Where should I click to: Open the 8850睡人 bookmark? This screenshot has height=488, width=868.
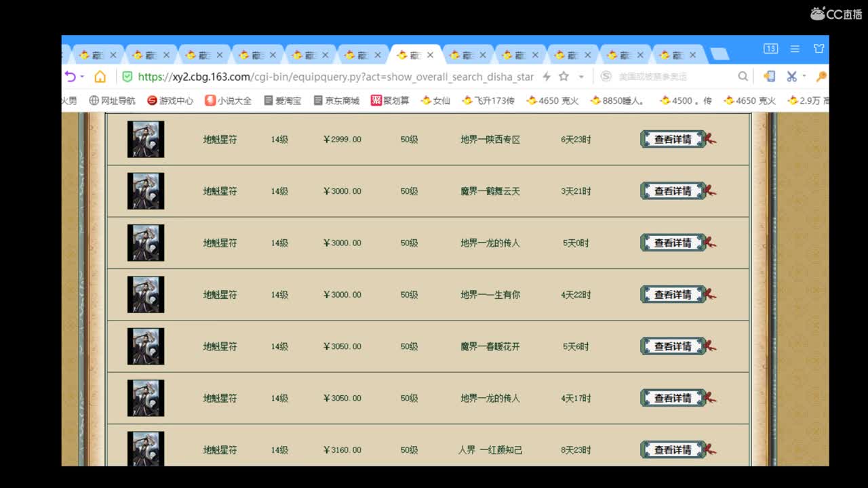point(618,100)
